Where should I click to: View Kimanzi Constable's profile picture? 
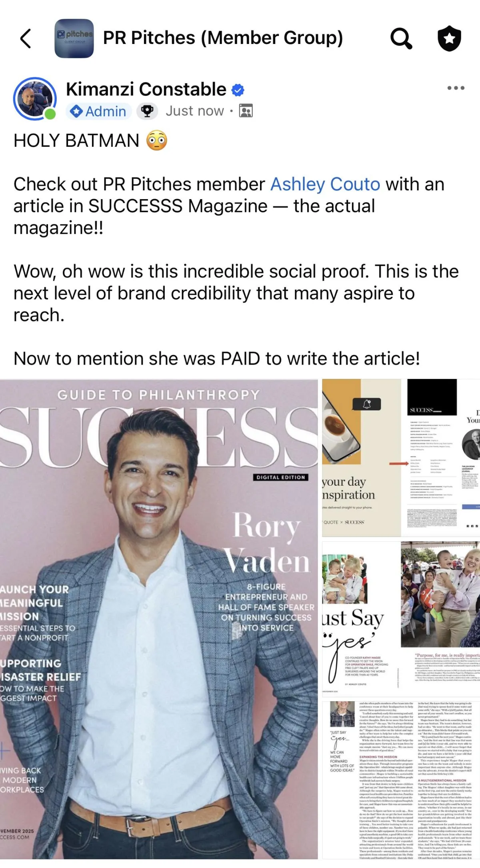point(34,99)
